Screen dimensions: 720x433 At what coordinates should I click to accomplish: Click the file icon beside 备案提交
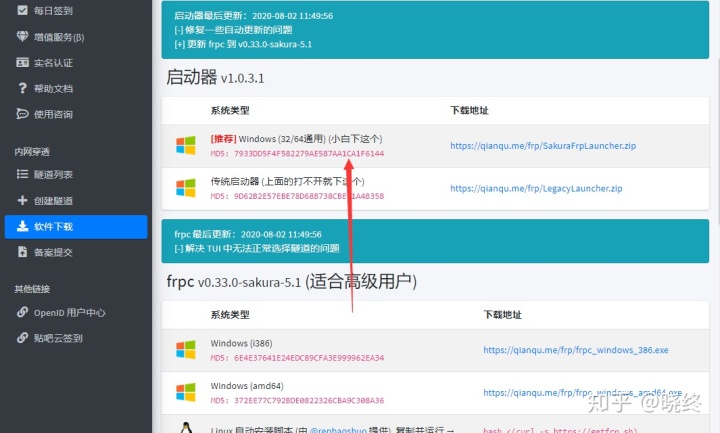(22, 252)
